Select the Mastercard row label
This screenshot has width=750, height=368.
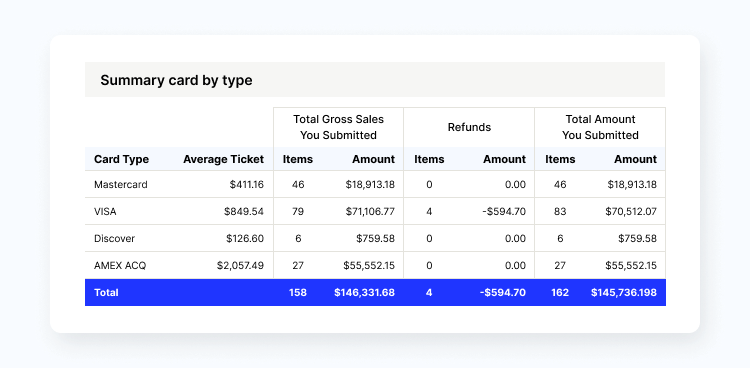121,184
